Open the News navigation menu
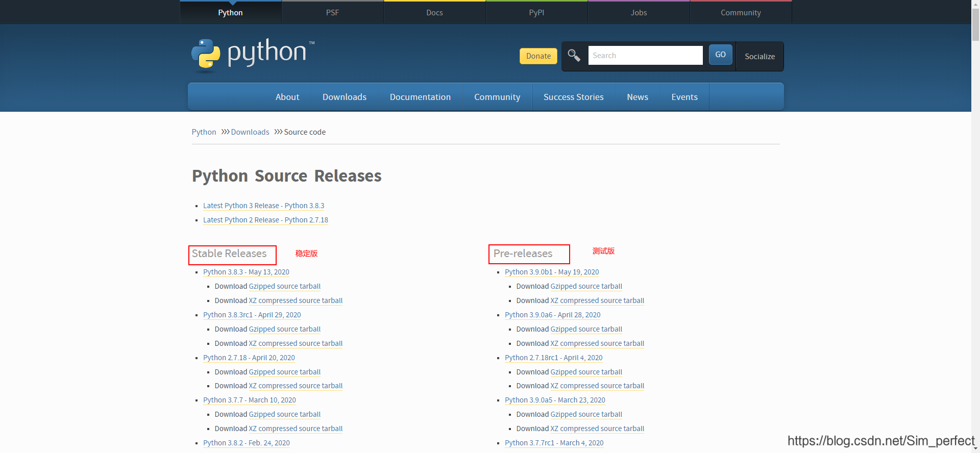The width and height of the screenshot is (980, 453). coord(638,97)
